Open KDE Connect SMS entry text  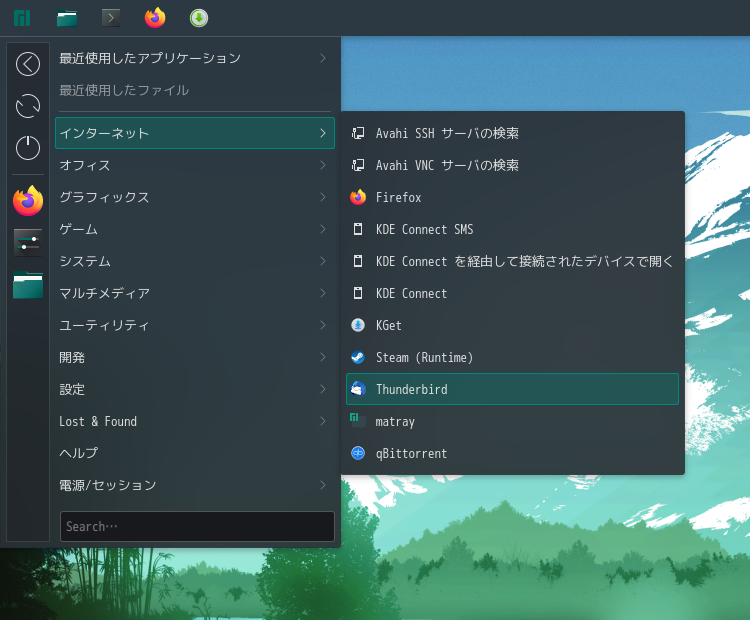424,229
